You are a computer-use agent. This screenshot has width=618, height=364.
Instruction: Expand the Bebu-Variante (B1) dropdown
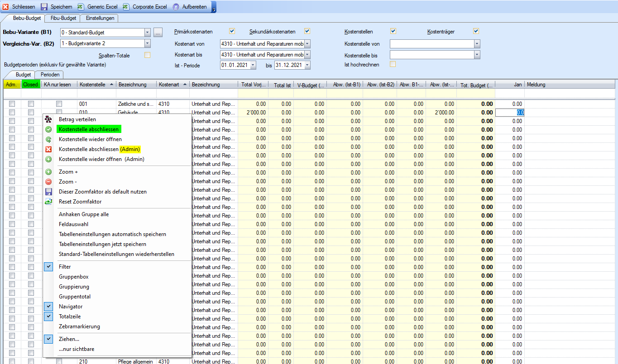147,33
